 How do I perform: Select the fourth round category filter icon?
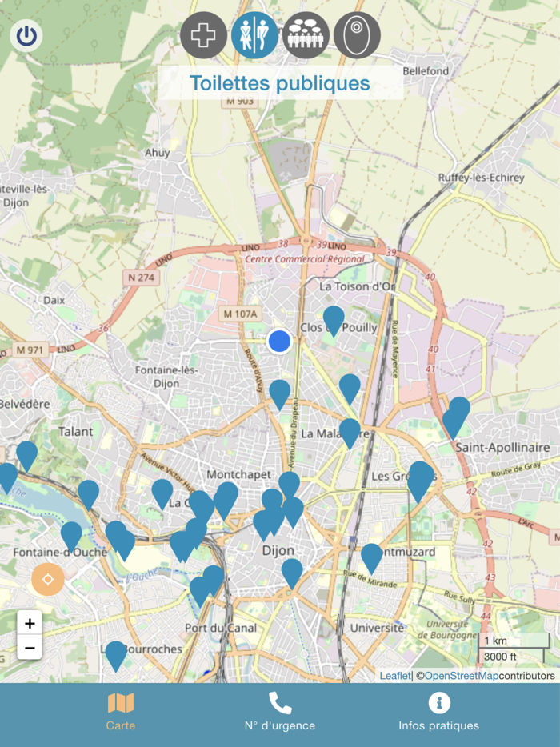point(357,35)
